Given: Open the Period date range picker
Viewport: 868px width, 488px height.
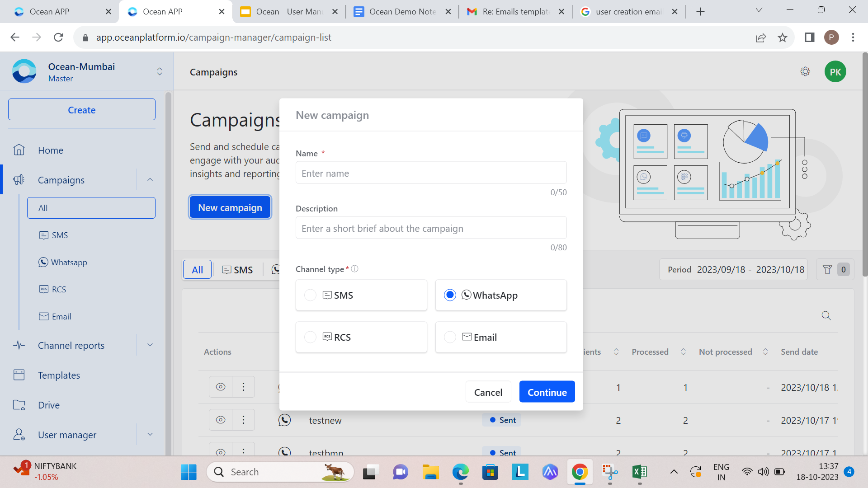Looking at the screenshot, I should (733, 270).
